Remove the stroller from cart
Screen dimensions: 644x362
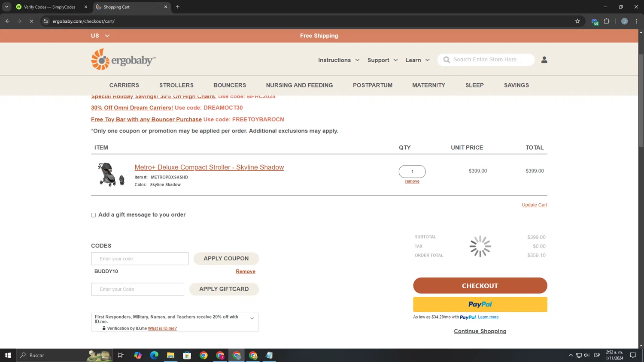click(x=412, y=181)
